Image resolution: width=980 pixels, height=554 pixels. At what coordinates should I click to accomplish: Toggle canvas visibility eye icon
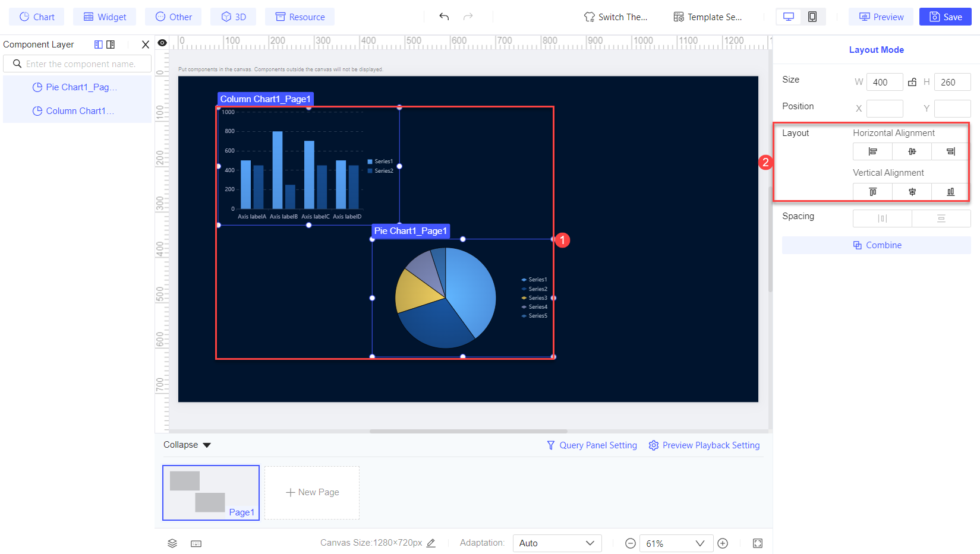pos(162,43)
